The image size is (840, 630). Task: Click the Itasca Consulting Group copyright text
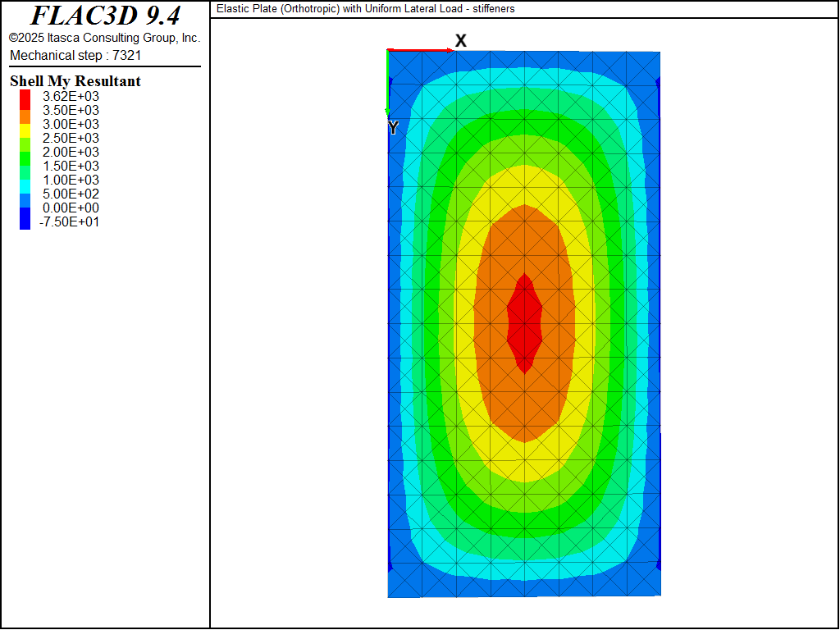[105, 38]
